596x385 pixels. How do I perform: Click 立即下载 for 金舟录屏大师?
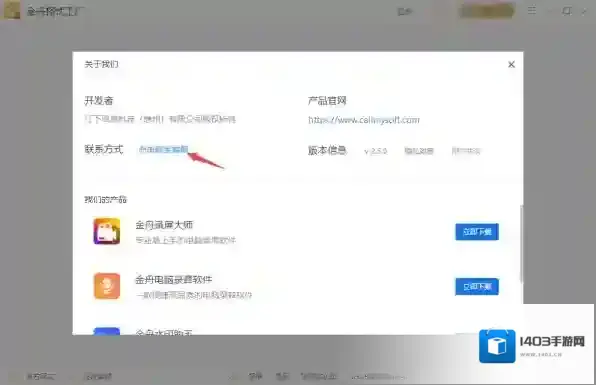point(477,231)
